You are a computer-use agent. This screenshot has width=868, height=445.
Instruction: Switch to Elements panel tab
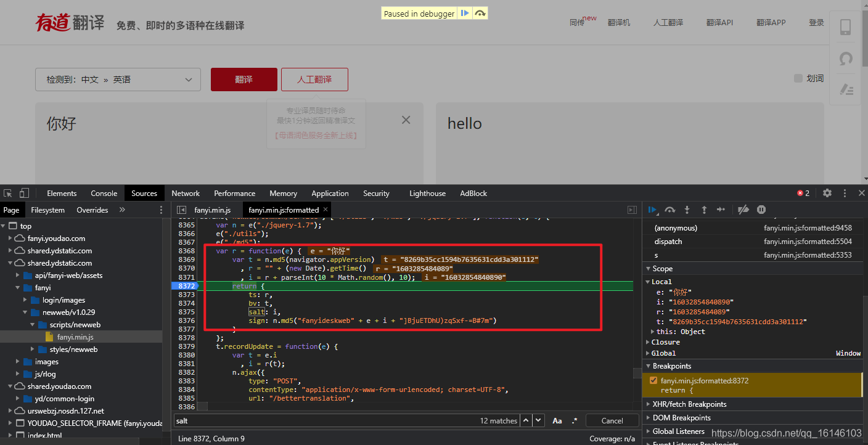click(x=62, y=193)
